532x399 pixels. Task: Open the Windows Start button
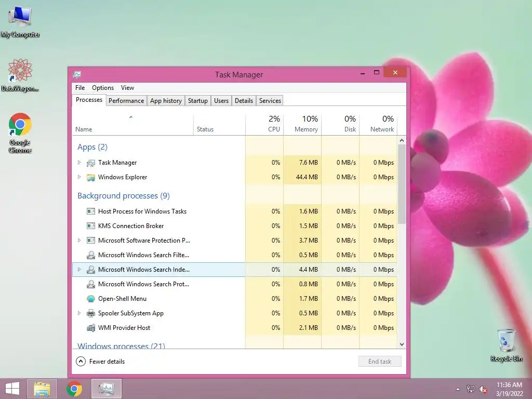[12, 389]
